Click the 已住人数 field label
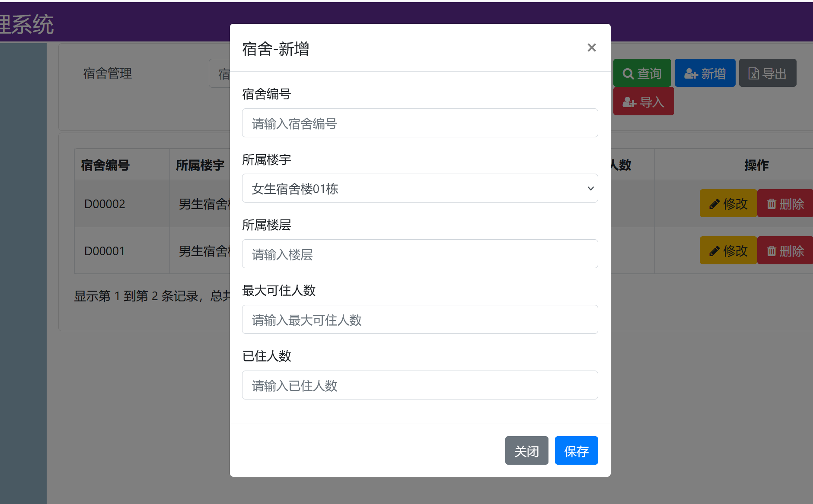Image resolution: width=813 pixels, height=504 pixels. tap(267, 356)
